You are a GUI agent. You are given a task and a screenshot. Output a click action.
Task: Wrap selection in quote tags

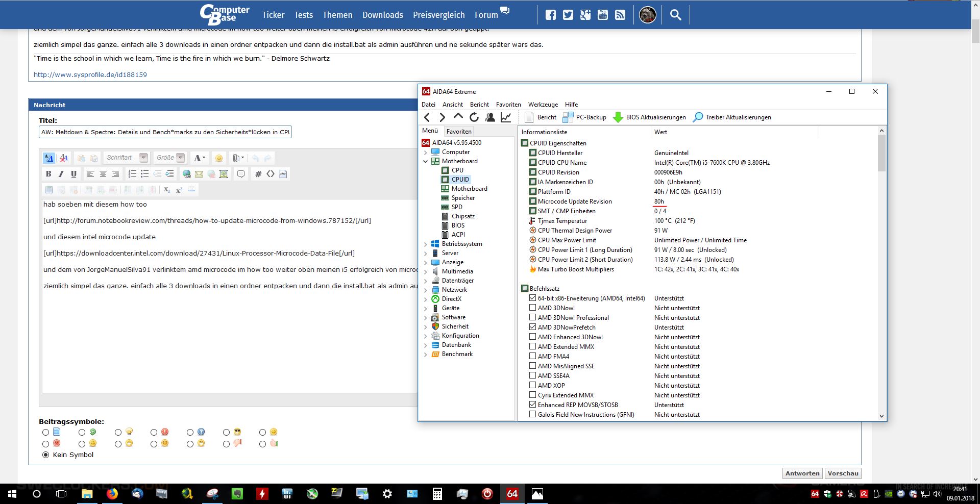pyautogui.click(x=241, y=174)
